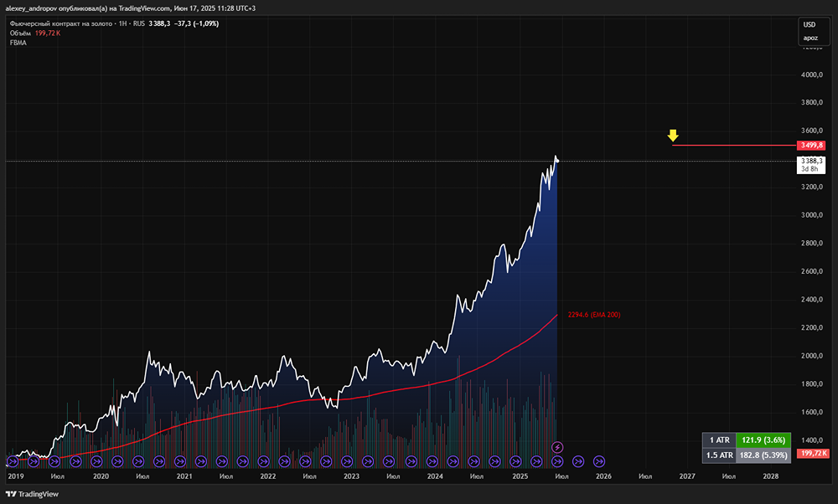Click the last contract roll icon near 2026
The width and height of the screenshot is (838, 504).
tap(599, 461)
